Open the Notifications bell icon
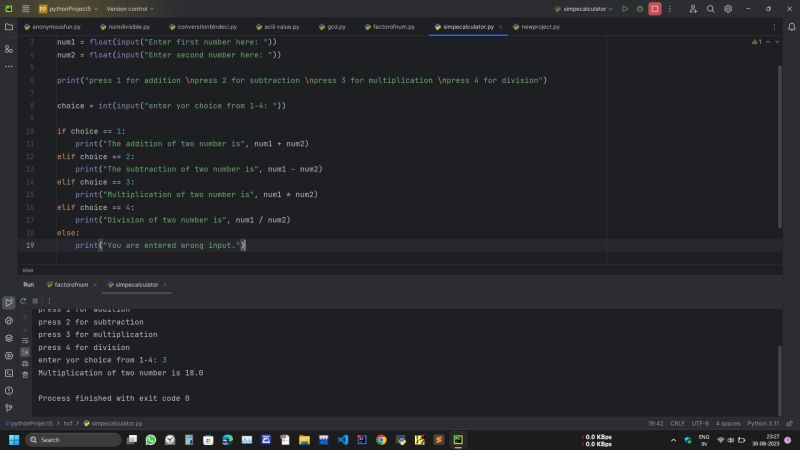This screenshot has width=800, height=450. (x=791, y=27)
